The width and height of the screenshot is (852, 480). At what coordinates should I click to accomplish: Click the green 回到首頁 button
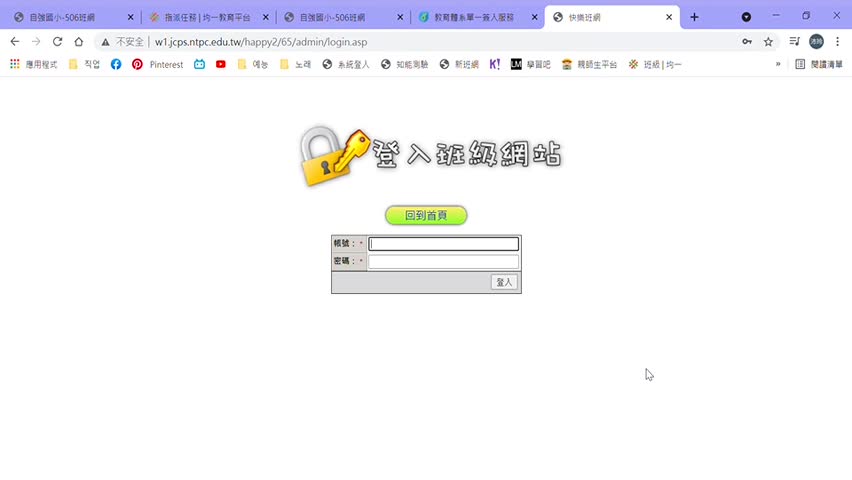click(x=426, y=215)
